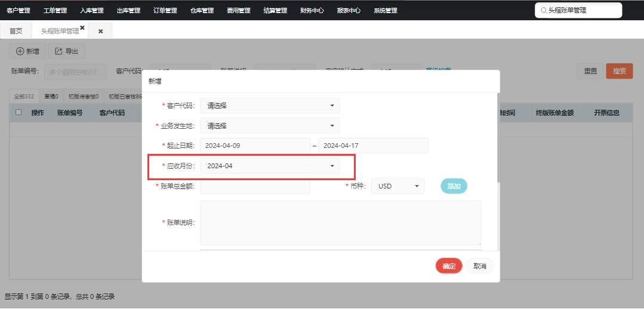
Task: Open the 业务发生地 dropdown
Action: coord(270,126)
